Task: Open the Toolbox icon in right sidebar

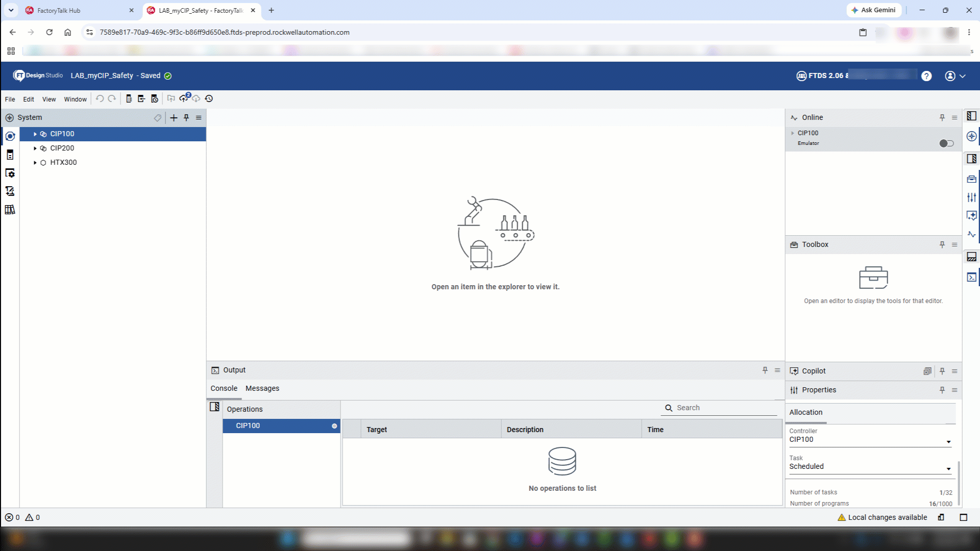Action: click(972, 179)
